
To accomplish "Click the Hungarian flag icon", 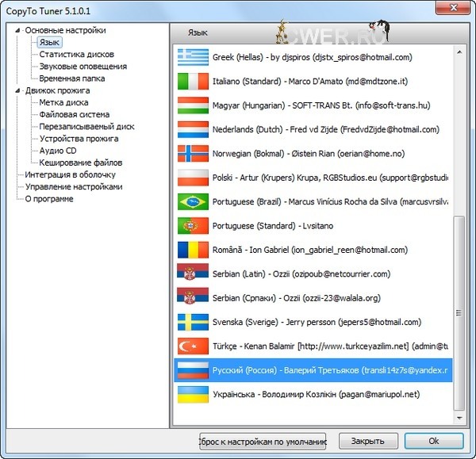I will (191, 105).
